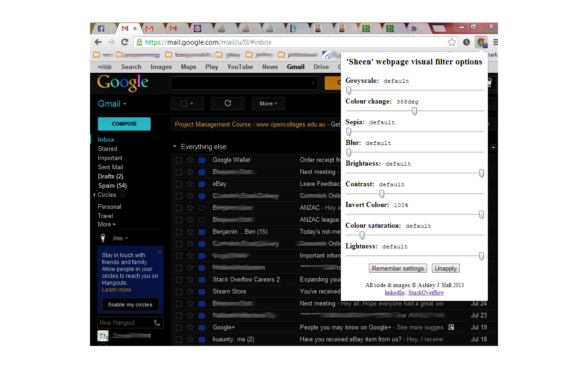
Task: Open the More actions dropdown in toolbar
Action: [x=268, y=103]
